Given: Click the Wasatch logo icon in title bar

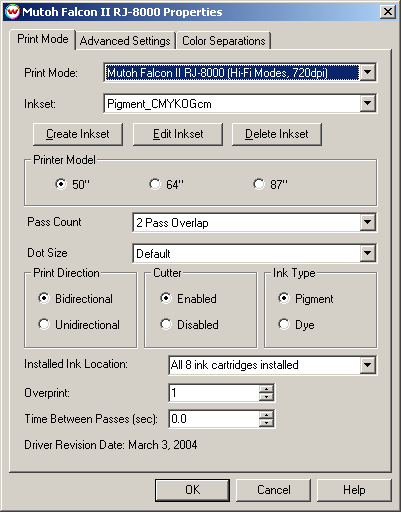Looking at the screenshot, I should [12, 12].
